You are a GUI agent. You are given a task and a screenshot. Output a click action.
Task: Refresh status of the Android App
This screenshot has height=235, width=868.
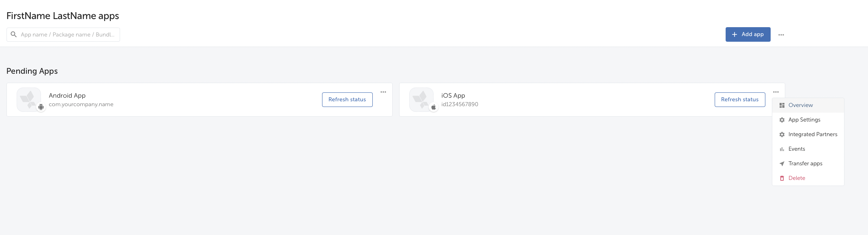[347, 100]
